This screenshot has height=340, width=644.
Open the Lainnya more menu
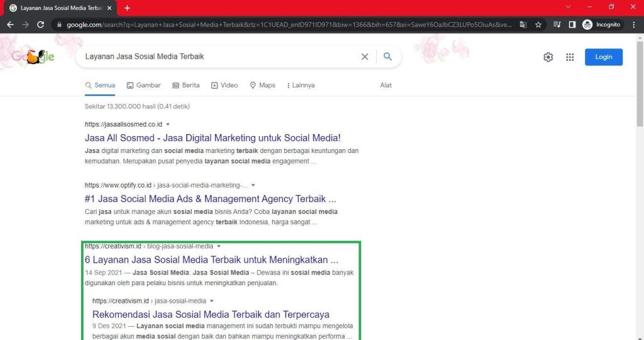pos(301,86)
